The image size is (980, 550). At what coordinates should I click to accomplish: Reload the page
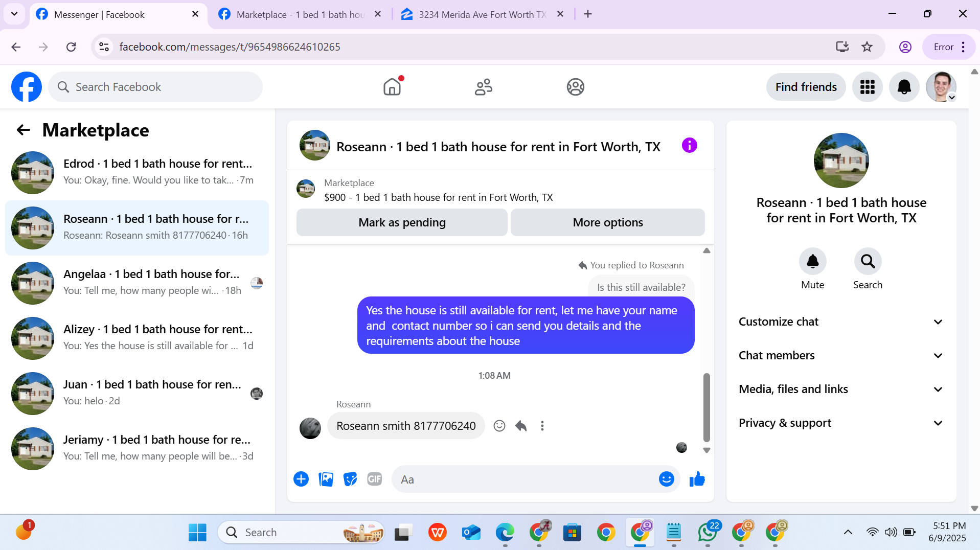(x=71, y=47)
